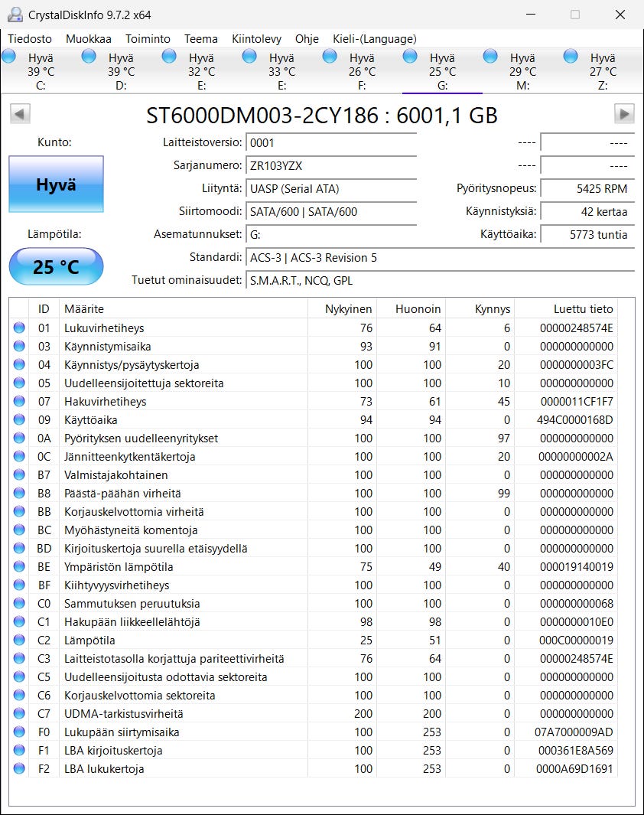Select the Pyörityksen uudelleenyritykset row label
Screen dimensions: 644x815
tap(141, 438)
